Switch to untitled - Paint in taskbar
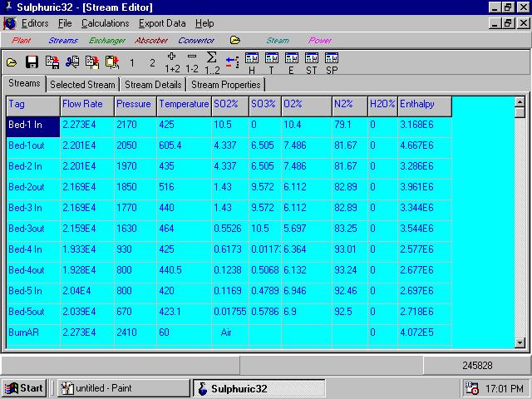This screenshot has width=532, height=399. point(124,388)
